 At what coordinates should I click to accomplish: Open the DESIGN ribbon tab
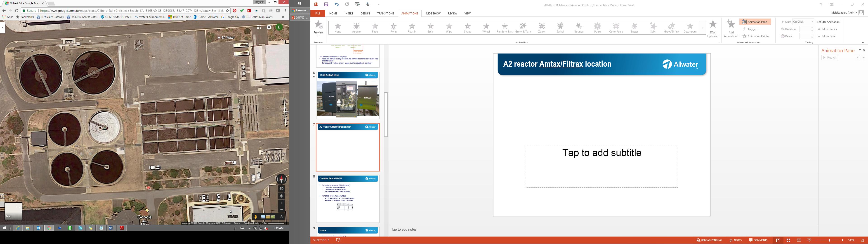coord(365,14)
